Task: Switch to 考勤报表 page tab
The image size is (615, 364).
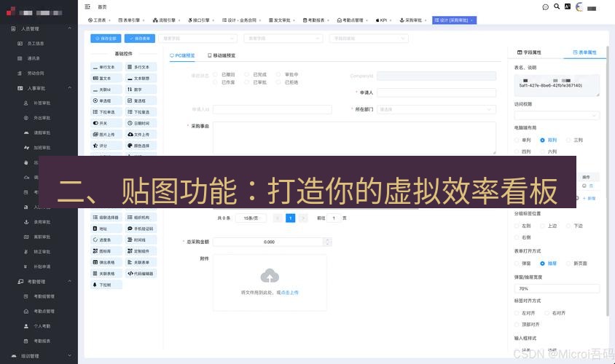Action: [314, 20]
